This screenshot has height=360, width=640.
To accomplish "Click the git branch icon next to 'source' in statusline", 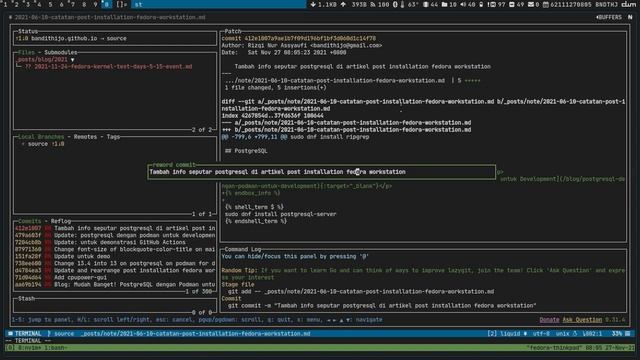I will click(x=49, y=333).
